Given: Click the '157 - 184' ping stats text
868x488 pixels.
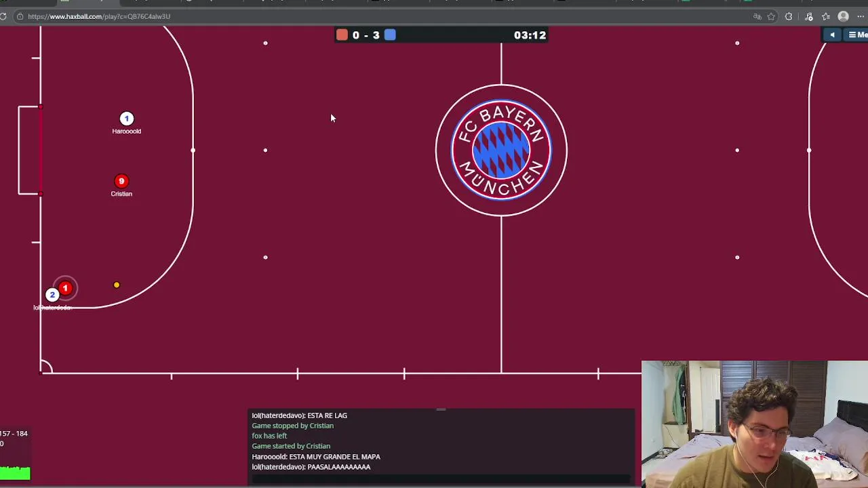Looking at the screenshot, I should [x=14, y=434].
